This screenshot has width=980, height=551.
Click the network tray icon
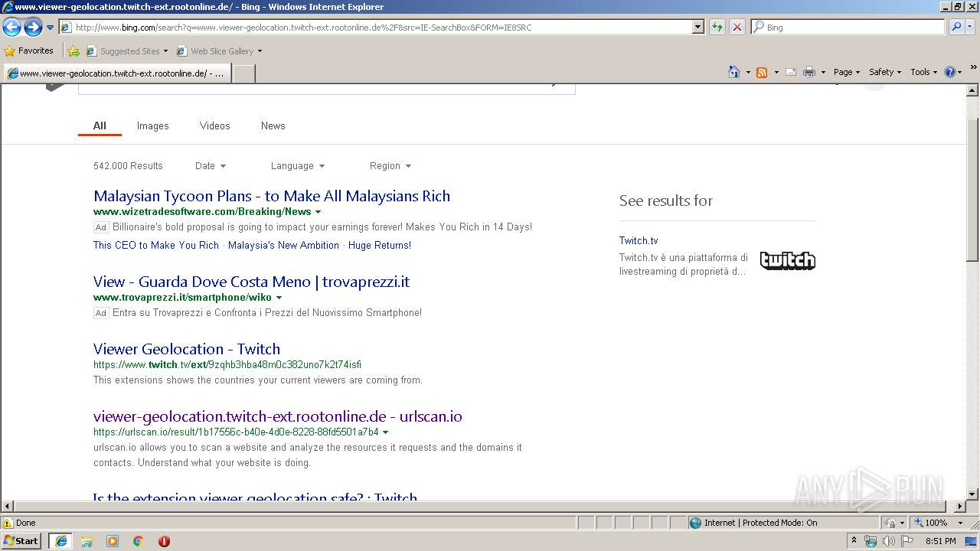(x=871, y=541)
